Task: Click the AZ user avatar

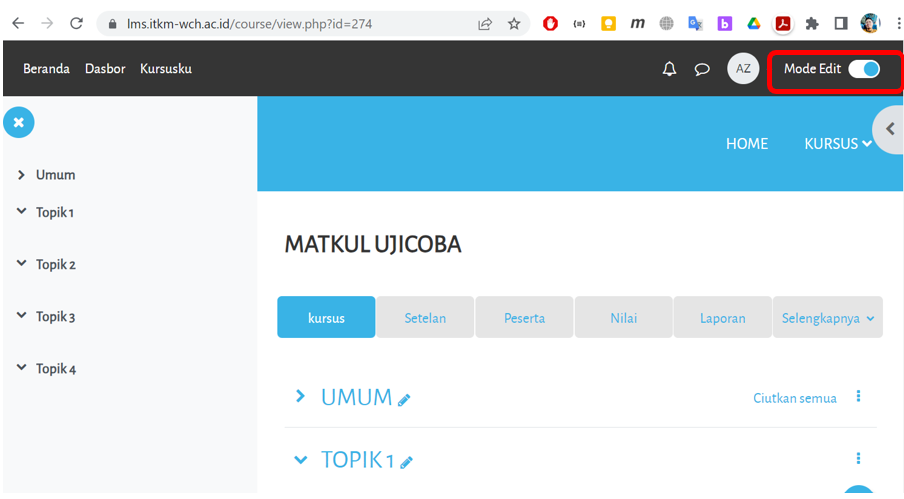Action: click(743, 69)
